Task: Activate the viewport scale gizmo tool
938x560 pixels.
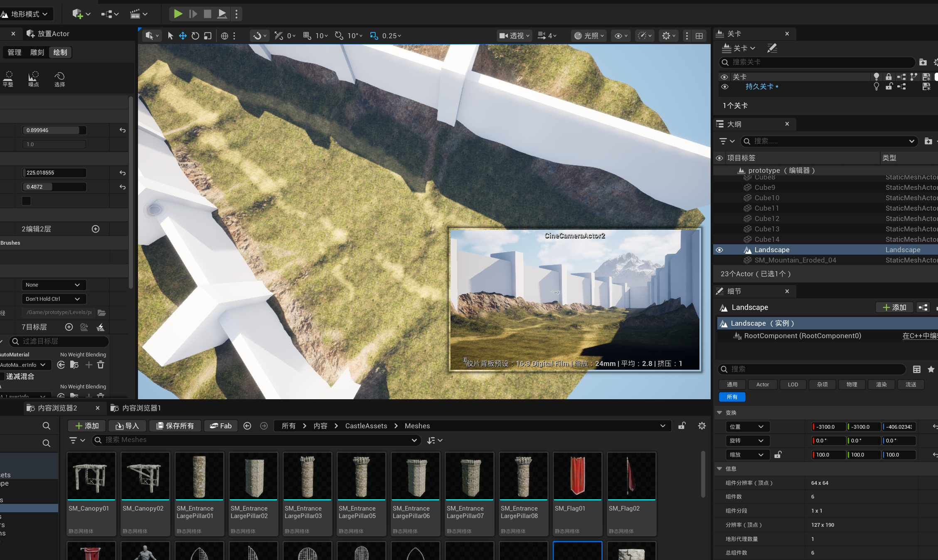Action: point(208,36)
